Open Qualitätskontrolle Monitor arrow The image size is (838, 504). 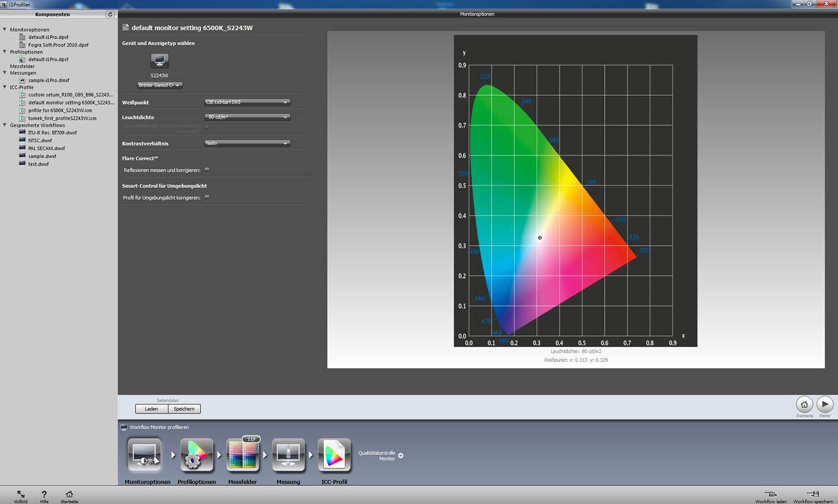tap(400, 455)
